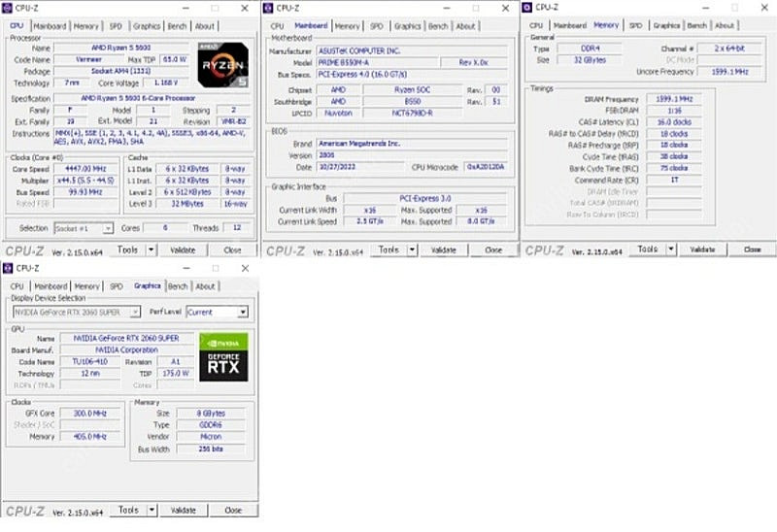This screenshot has height=532, width=777.
Task: Open the SPD tab in the Ryzen CPU window
Action: point(116,26)
